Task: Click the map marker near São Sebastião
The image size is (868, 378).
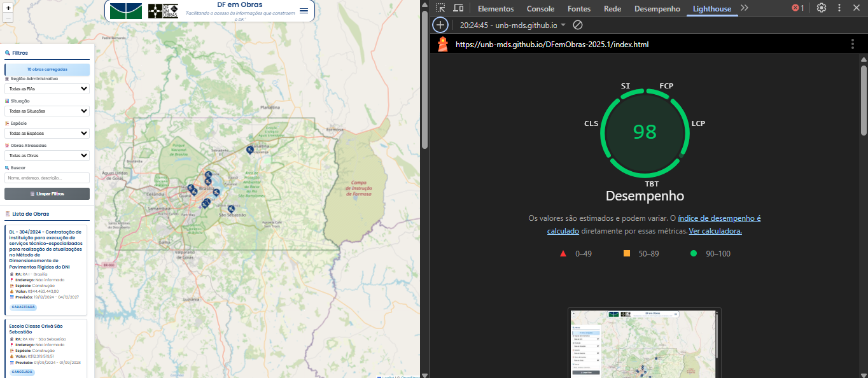Action: coord(232,209)
